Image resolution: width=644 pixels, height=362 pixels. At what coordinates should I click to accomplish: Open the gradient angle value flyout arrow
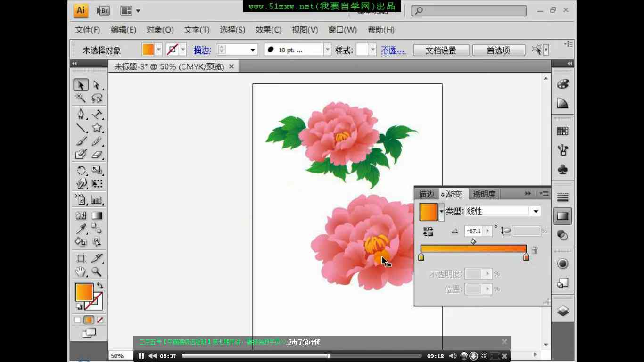[487, 231]
